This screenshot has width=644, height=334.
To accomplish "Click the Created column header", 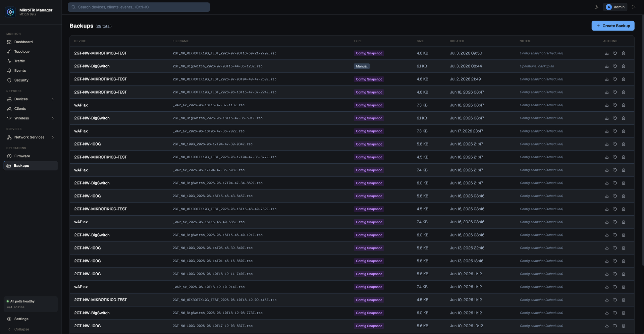I will tap(457, 41).
